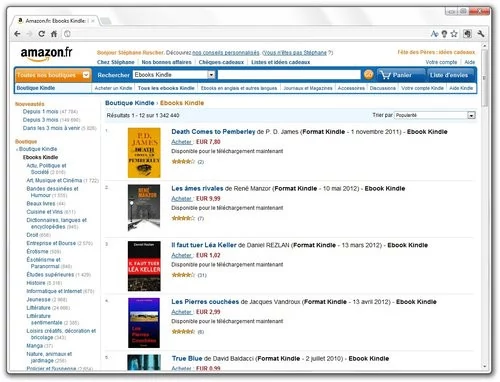Reload the page with refresh icon
The width and height of the screenshot is (500, 382).
coord(41,34)
